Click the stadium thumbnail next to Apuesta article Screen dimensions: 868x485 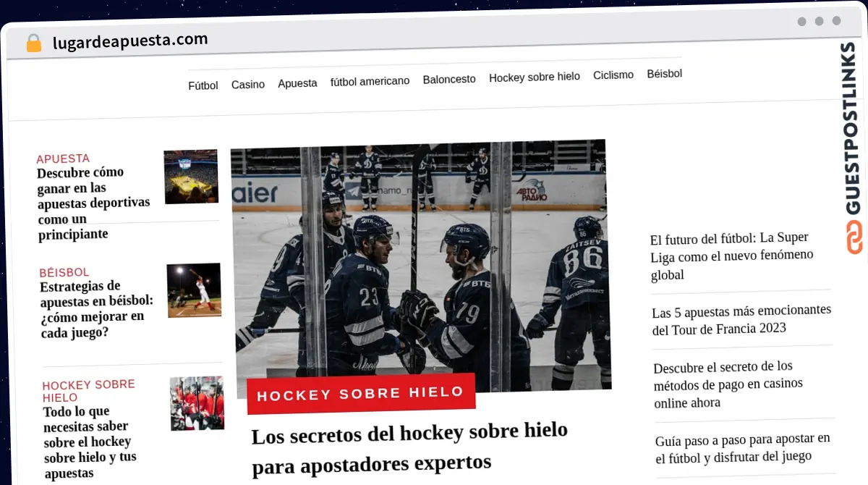[x=191, y=177]
